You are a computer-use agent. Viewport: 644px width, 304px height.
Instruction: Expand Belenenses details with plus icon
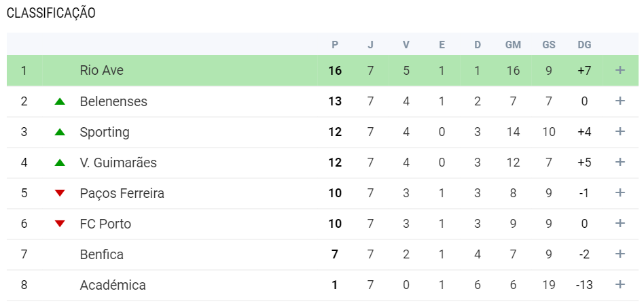(x=620, y=101)
